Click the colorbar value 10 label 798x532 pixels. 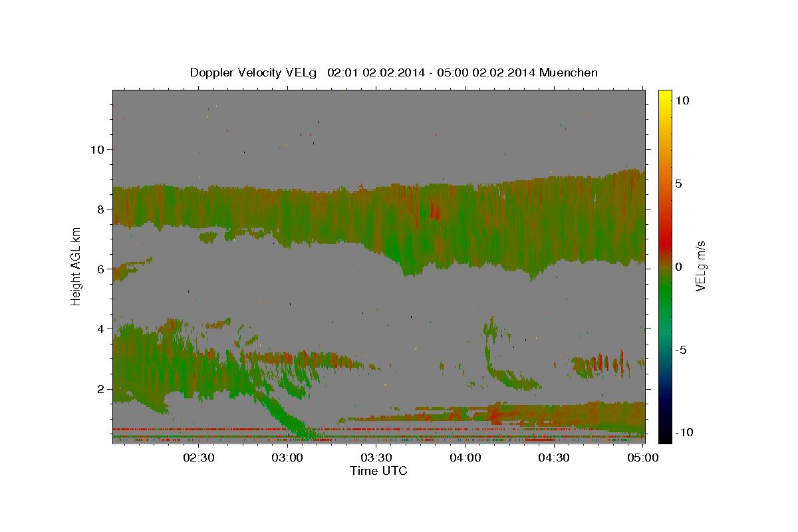point(682,100)
